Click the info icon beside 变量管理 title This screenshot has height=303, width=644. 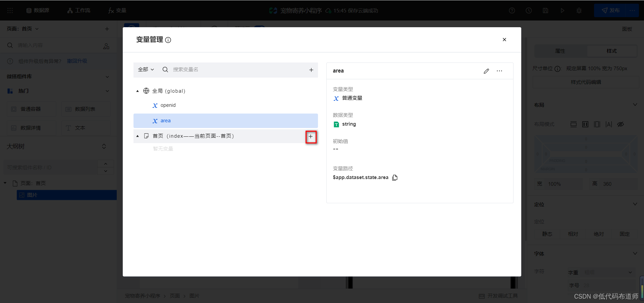coord(168,40)
